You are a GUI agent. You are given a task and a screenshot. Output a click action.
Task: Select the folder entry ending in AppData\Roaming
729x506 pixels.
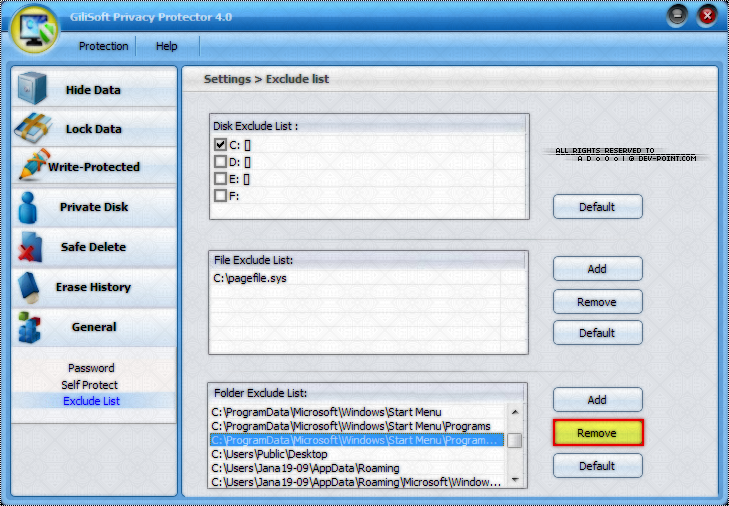point(357,468)
